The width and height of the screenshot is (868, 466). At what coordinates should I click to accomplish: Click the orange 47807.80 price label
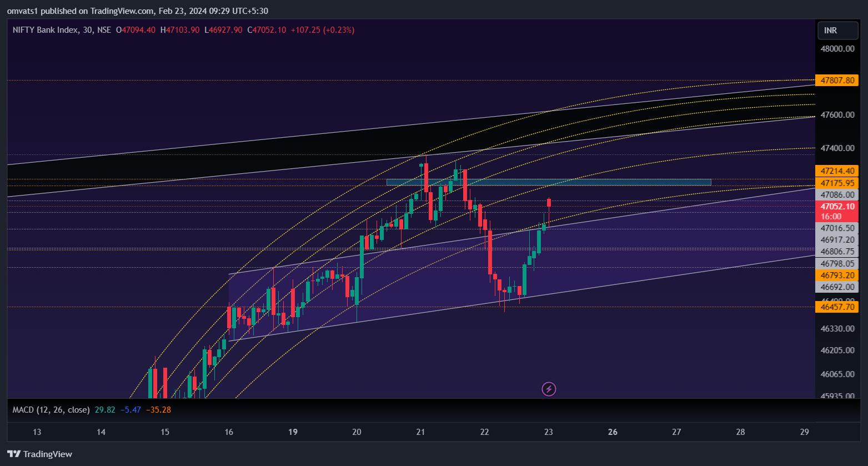pos(837,81)
